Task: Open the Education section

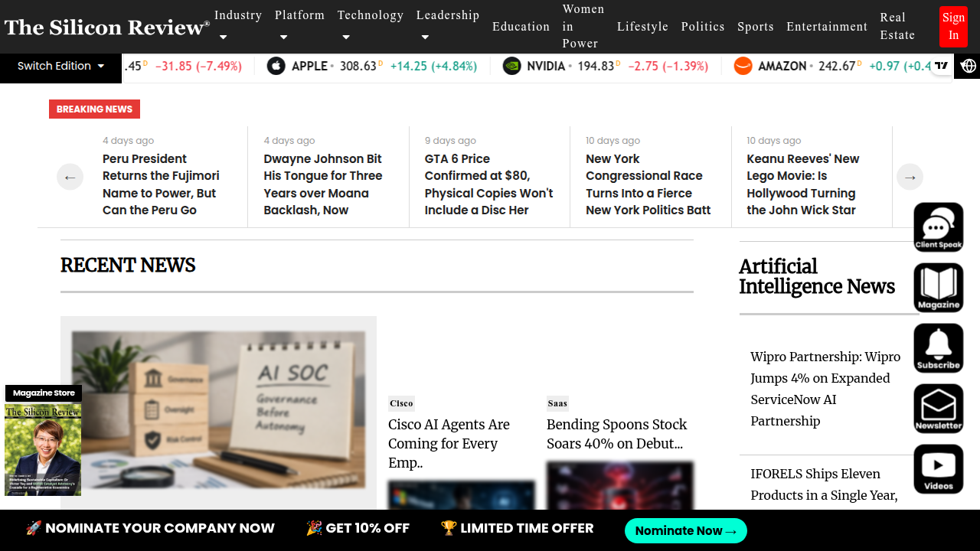Action: 521,26
